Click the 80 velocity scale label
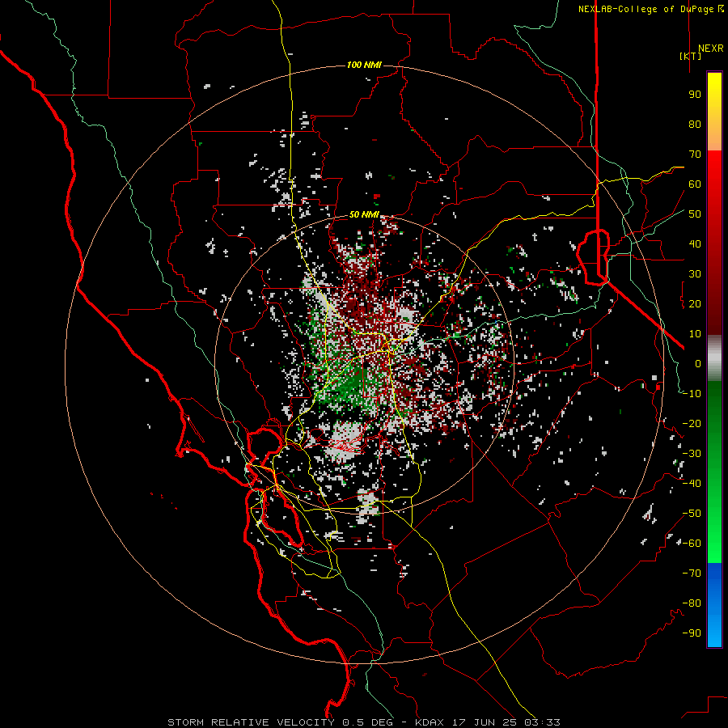This screenshot has width=728, height=728. point(695,125)
